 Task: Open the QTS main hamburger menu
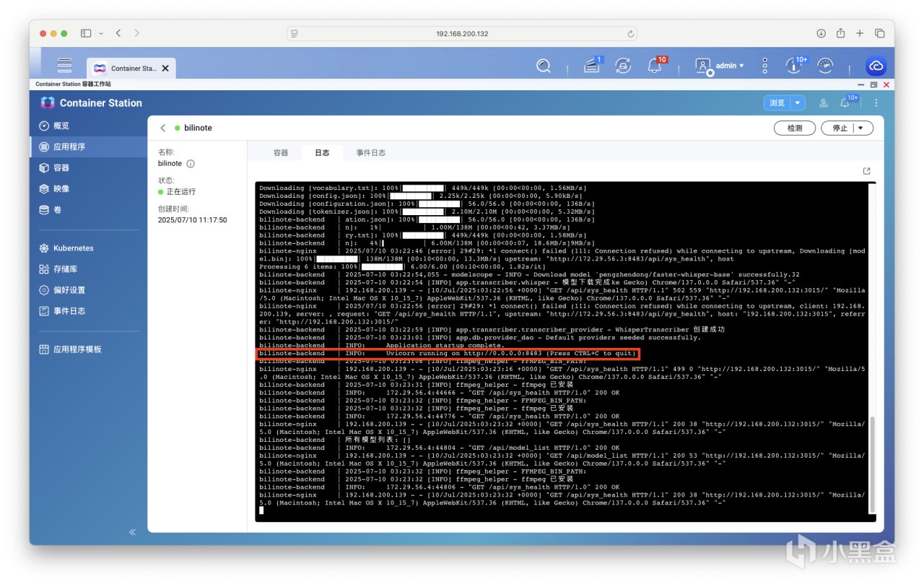click(64, 66)
